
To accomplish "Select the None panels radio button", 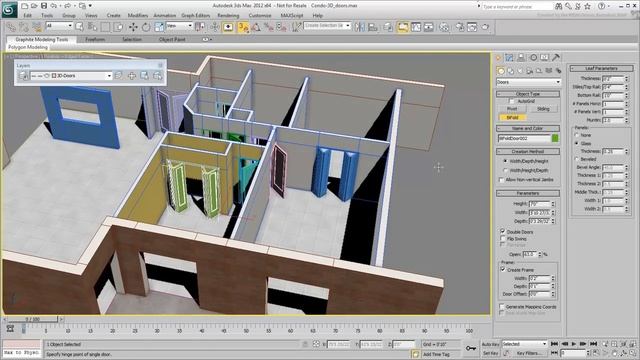I will pos(577,135).
